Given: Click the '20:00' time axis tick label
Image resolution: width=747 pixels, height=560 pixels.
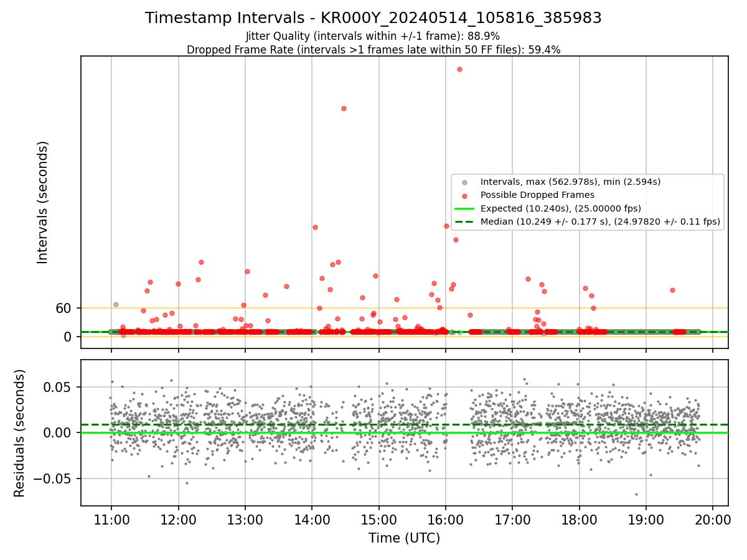Looking at the screenshot, I should [x=713, y=520].
